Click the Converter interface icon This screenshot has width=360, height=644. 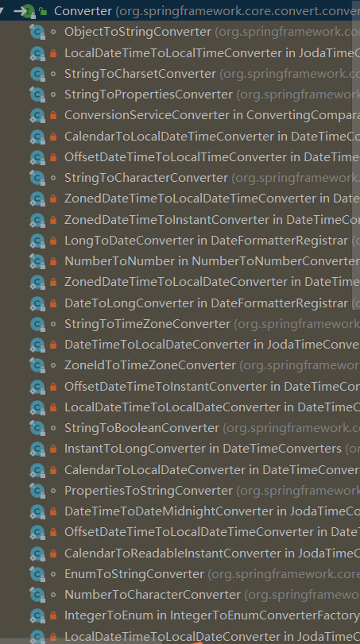pyautogui.click(x=28, y=11)
